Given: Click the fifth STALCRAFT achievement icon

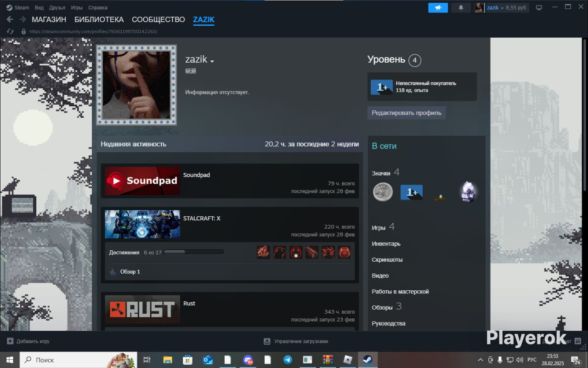Looking at the screenshot, I should pyautogui.click(x=328, y=252).
